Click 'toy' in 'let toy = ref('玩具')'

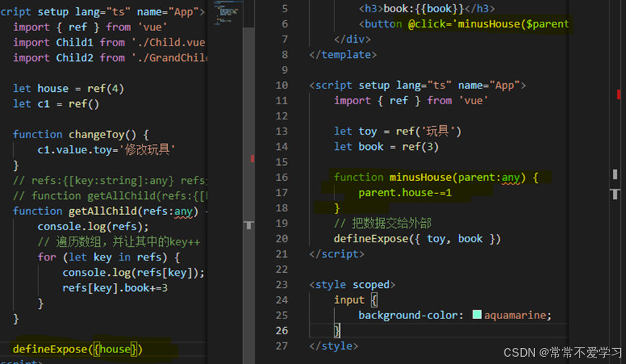tap(368, 131)
